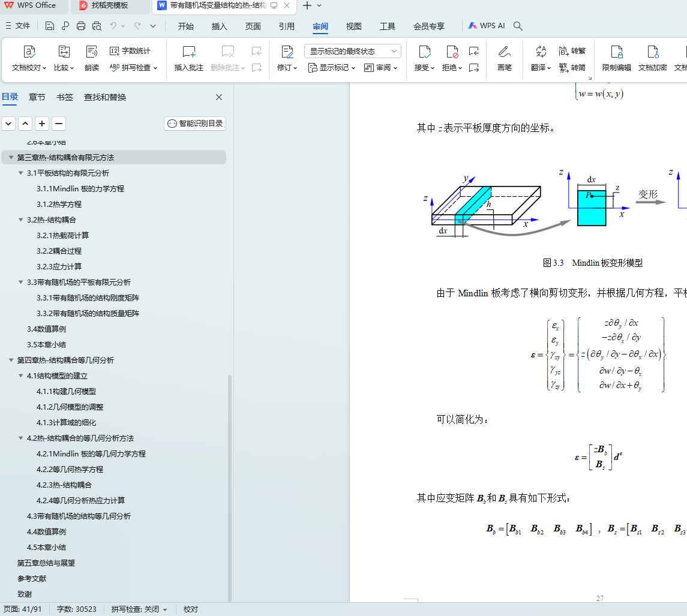The image size is (687, 616).
Task: Start 朗读 read aloud
Action: [92, 58]
